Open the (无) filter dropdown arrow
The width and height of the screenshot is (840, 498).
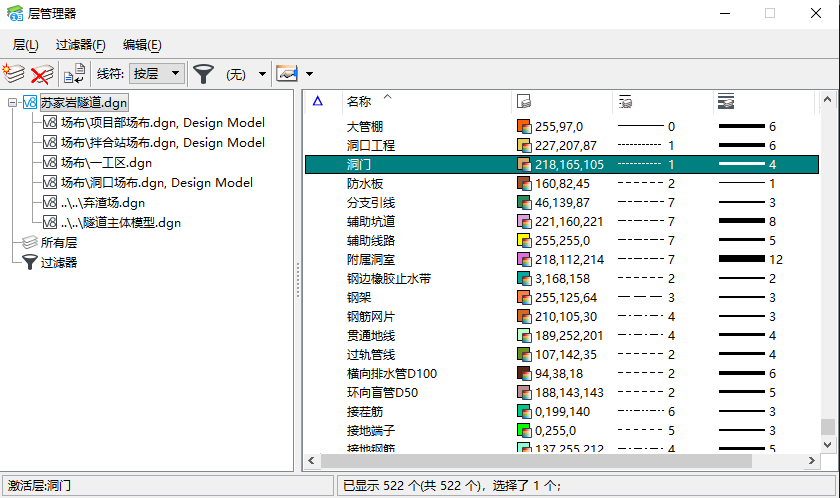click(x=262, y=74)
